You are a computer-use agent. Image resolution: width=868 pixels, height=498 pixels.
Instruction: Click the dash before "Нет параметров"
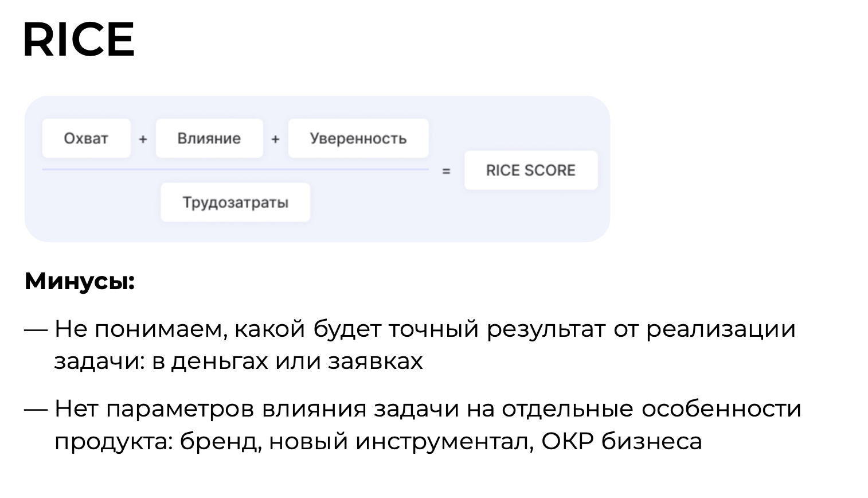click(x=36, y=410)
